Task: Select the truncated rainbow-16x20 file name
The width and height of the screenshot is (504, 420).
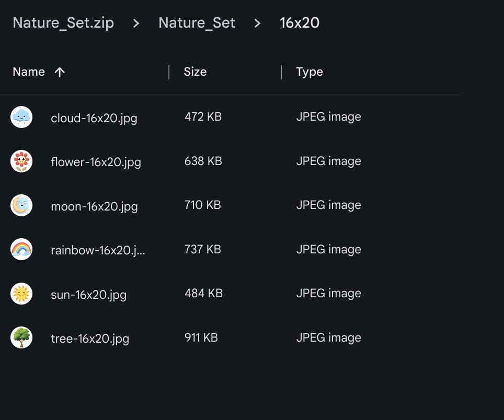Action: click(98, 250)
